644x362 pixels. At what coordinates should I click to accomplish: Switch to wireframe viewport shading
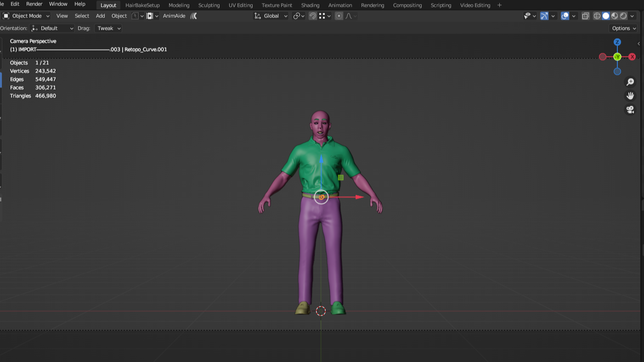597,16
